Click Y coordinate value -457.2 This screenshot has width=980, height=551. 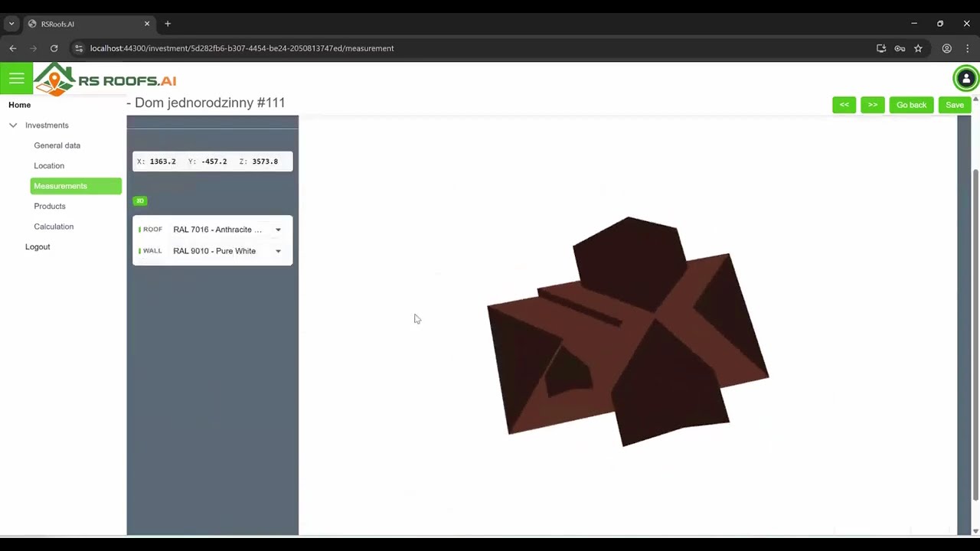point(214,161)
